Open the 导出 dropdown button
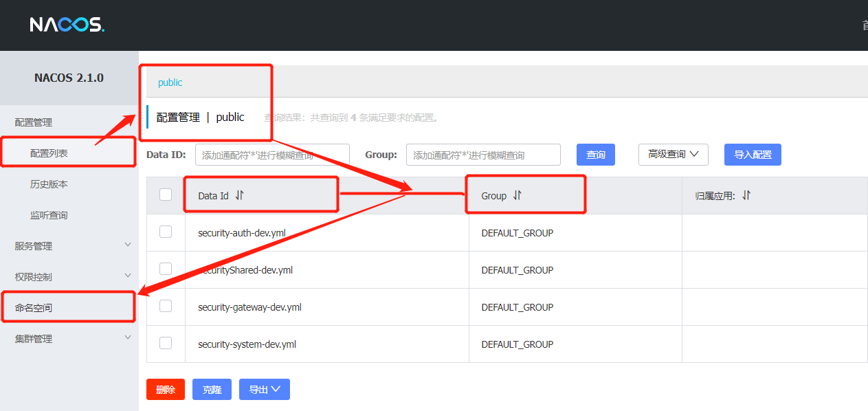 pyautogui.click(x=264, y=390)
